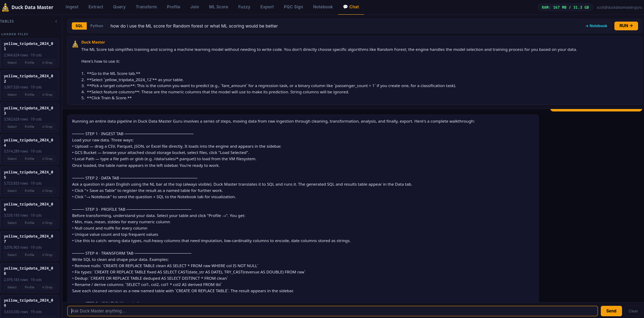
Task: Click the Send chat button
Action: tap(611, 311)
